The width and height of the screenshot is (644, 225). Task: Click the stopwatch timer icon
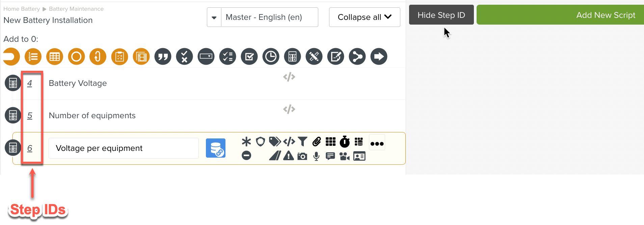(x=345, y=142)
